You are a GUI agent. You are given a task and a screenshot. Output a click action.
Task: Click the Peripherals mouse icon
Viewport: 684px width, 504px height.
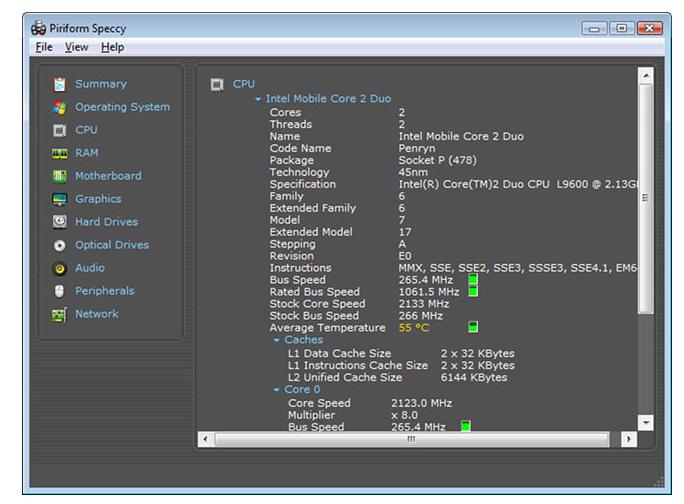pyautogui.click(x=59, y=291)
